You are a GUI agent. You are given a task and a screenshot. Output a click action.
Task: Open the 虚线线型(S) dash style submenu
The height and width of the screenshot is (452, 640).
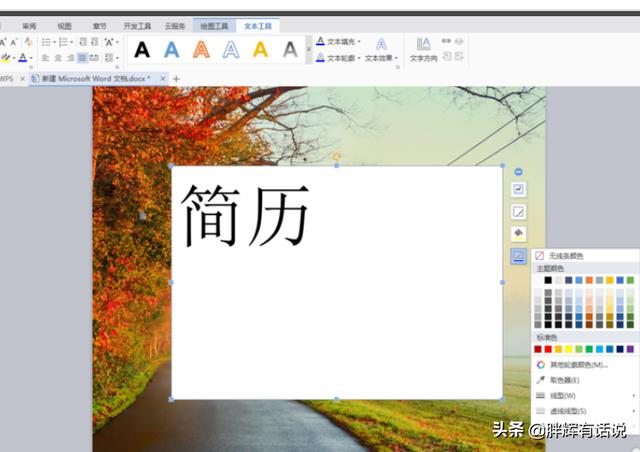point(584,411)
